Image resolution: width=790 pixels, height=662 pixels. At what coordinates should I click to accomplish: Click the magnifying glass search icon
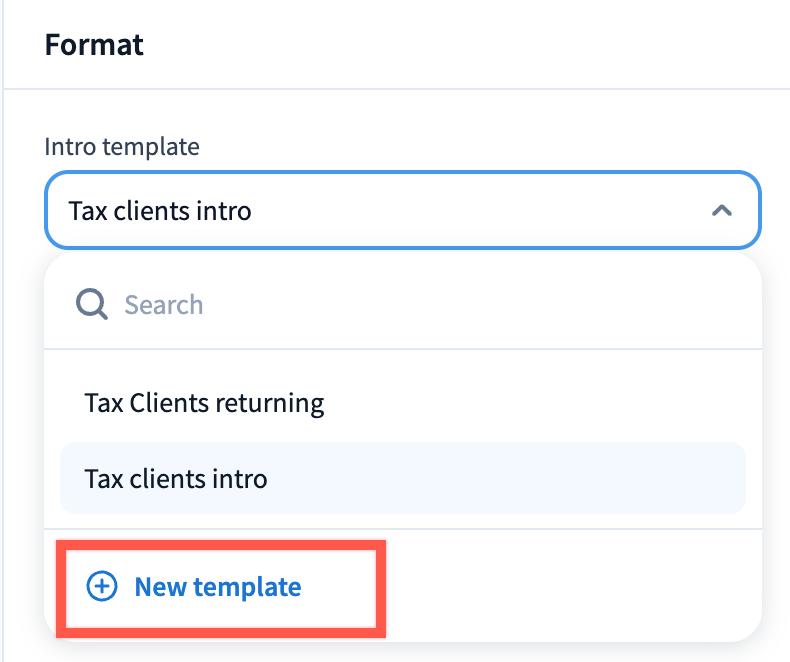click(x=92, y=304)
